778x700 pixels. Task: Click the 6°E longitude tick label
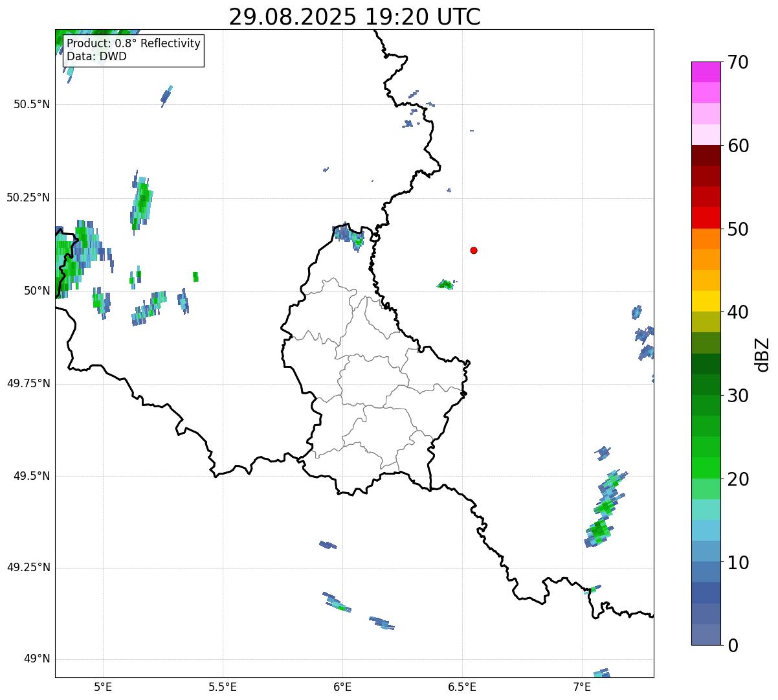pos(342,687)
